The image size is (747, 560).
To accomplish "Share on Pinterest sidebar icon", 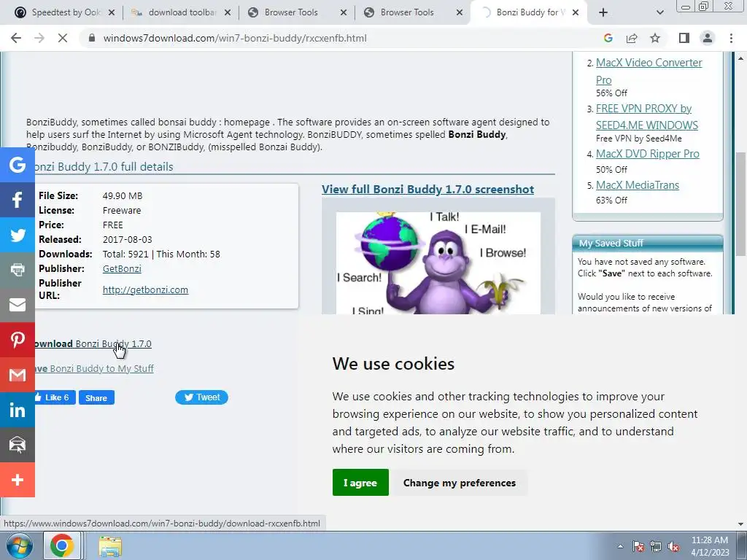I will (18, 340).
